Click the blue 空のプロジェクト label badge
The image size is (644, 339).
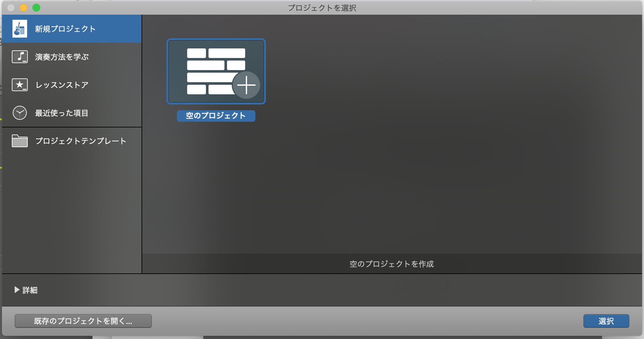(x=216, y=116)
